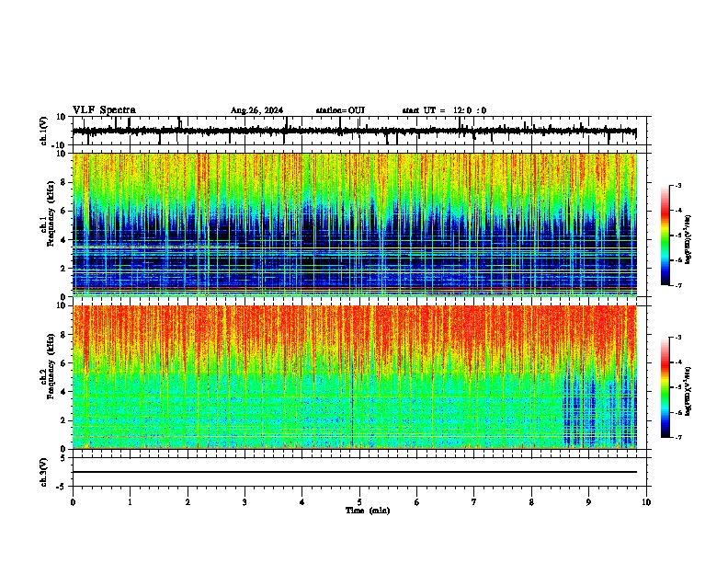
Task: Click the ch.1 voltage waveform trace
Action: click(x=354, y=131)
